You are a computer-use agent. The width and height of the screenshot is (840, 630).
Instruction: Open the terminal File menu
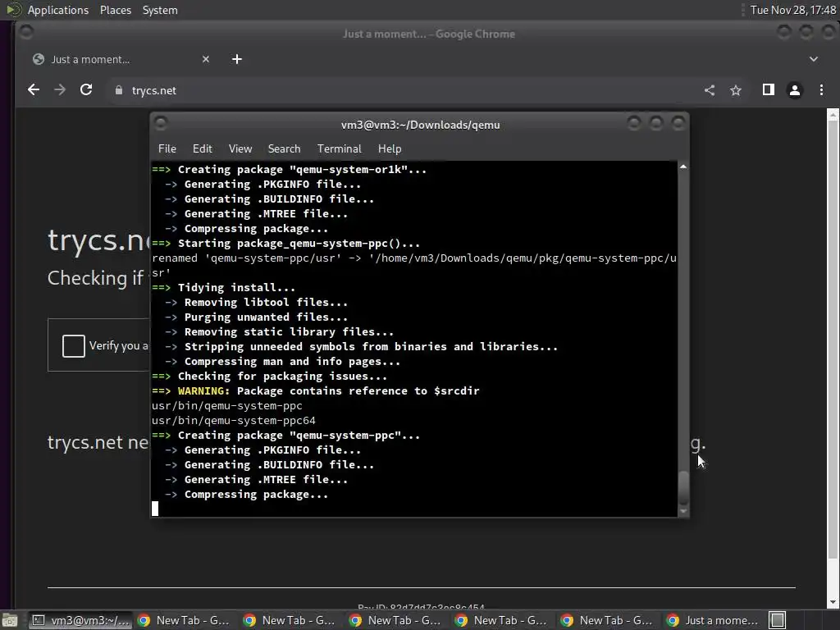(167, 148)
